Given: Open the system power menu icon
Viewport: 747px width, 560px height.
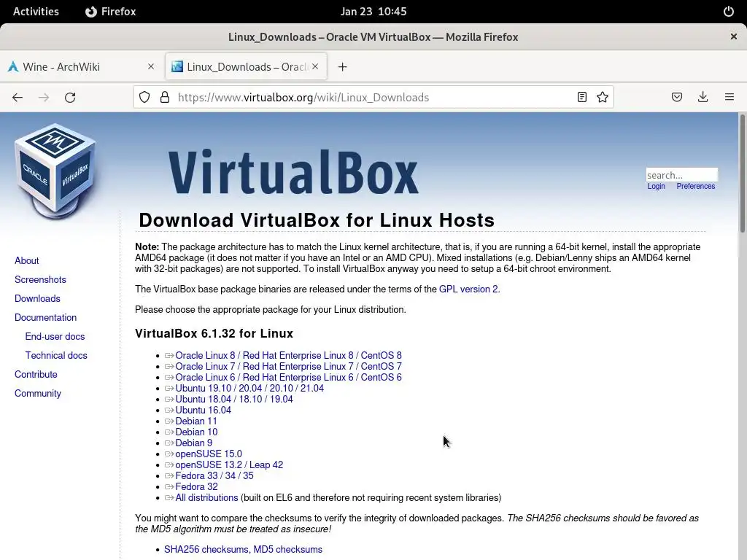Looking at the screenshot, I should point(729,12).
